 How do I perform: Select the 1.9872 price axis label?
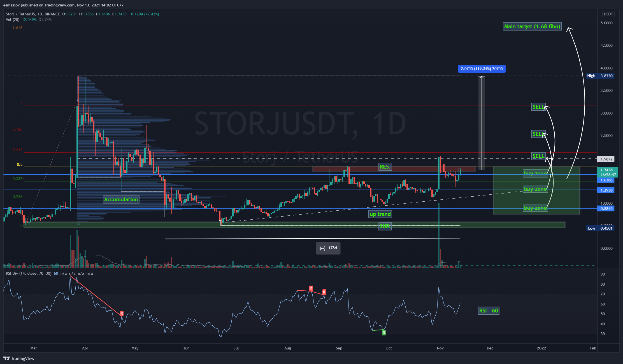pos(606,159)
